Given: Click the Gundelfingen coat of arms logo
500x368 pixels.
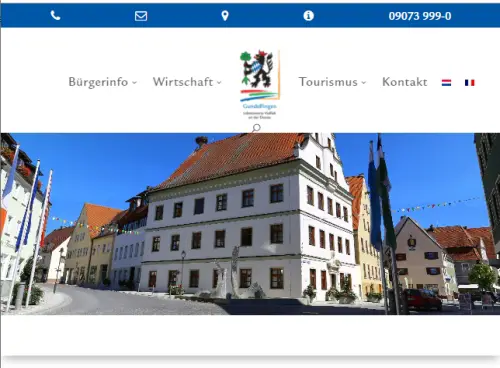Looking at the screenshot, I should [x=260, y=76].
